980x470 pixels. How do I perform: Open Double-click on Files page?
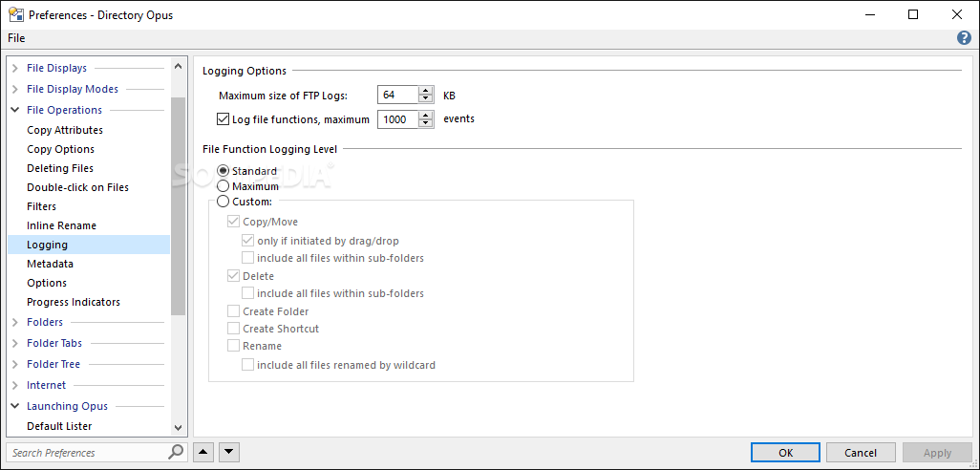pos(77,187)
